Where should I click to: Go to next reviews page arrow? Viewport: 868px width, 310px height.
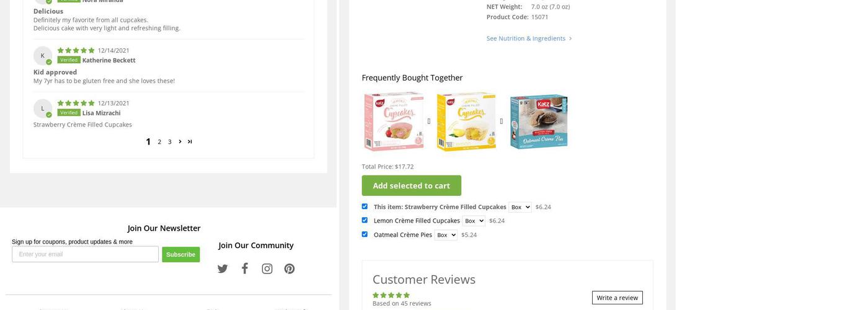(180, 141)
